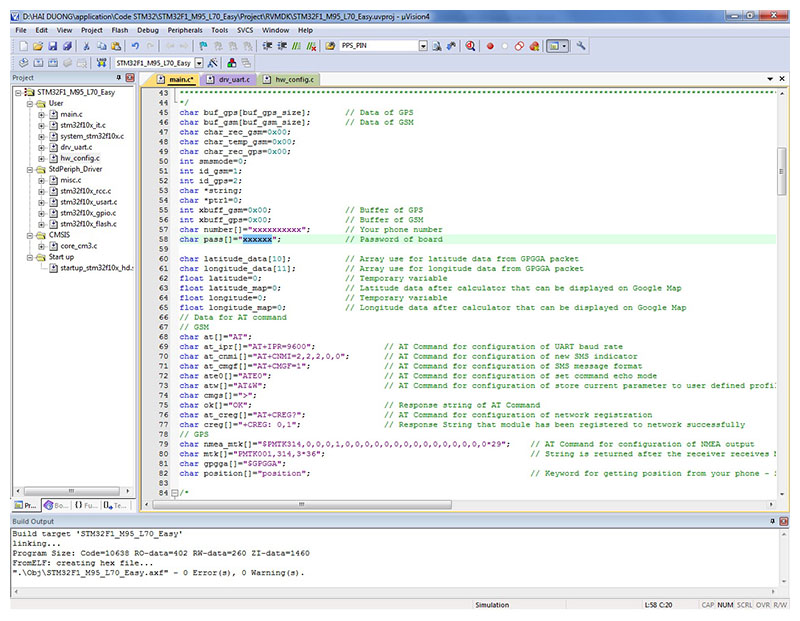Open the target selection dropdown STM32F1_M95_L70_Easy
The image size is (800, 621).
point(198,63)
